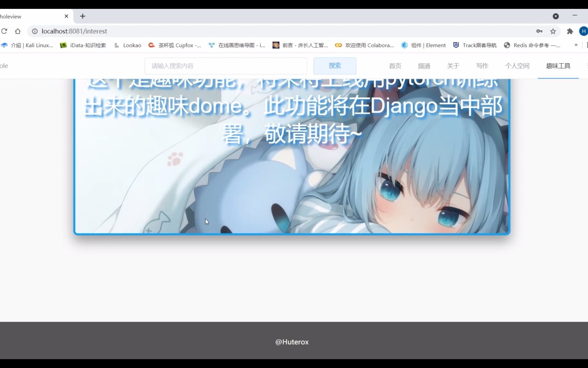
Task: Open a new tab with plus button
Action: point(82,16)
